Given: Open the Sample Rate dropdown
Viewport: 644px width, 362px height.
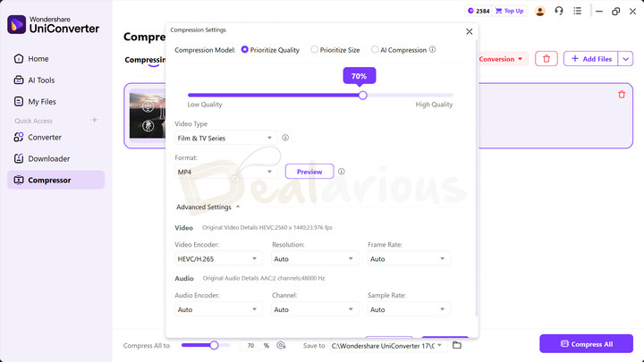Looking at the screenshot, I should pyautogui.click(x=408, y=309).
